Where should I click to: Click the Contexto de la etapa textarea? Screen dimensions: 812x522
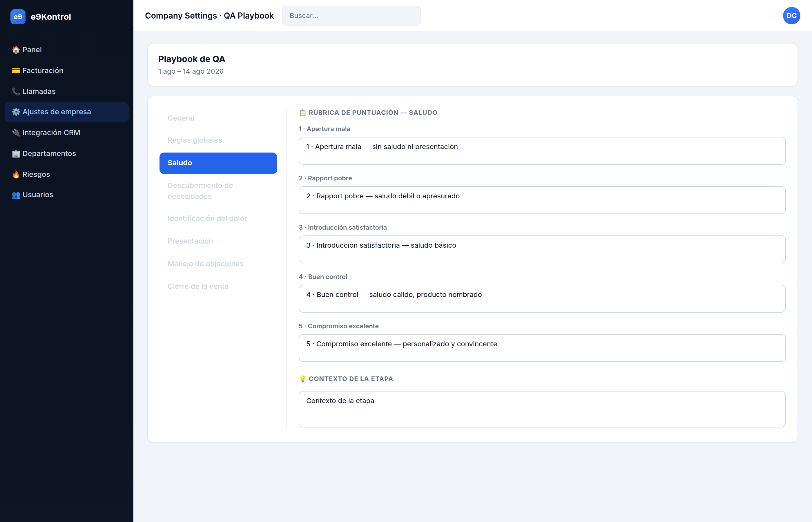(542, 409)
